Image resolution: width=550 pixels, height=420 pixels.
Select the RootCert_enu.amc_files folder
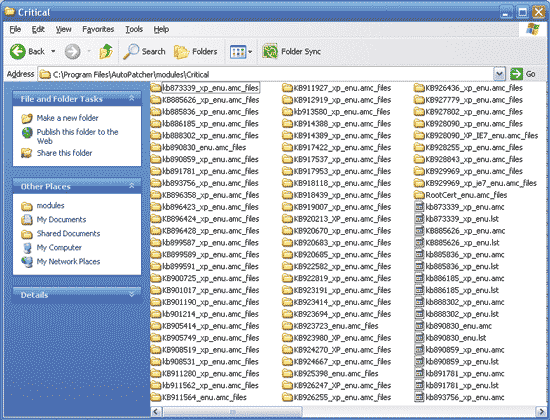coord(461,195)
